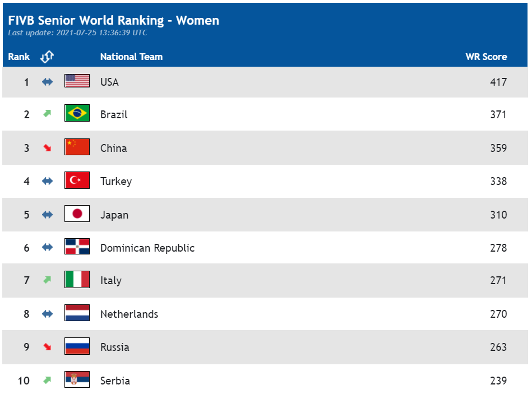532x394 pixels.
Task: Click the Japan flag icon
Action: click(77, 214)
